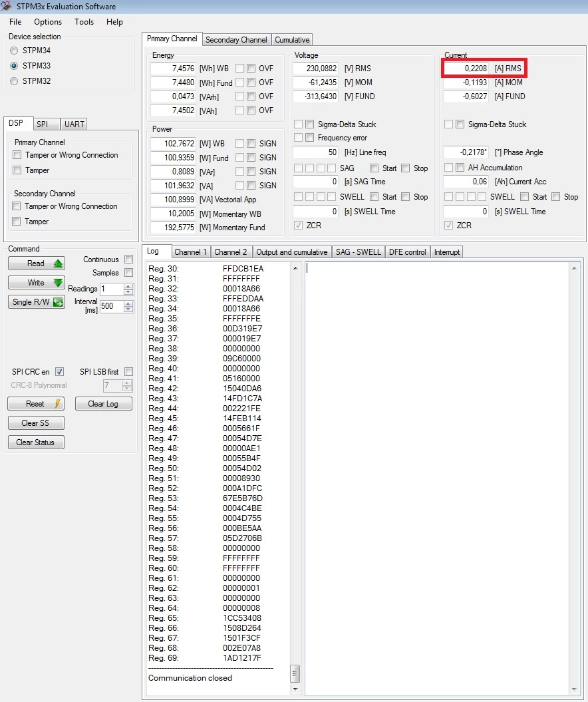Click the Readings input field

[112, 289]
